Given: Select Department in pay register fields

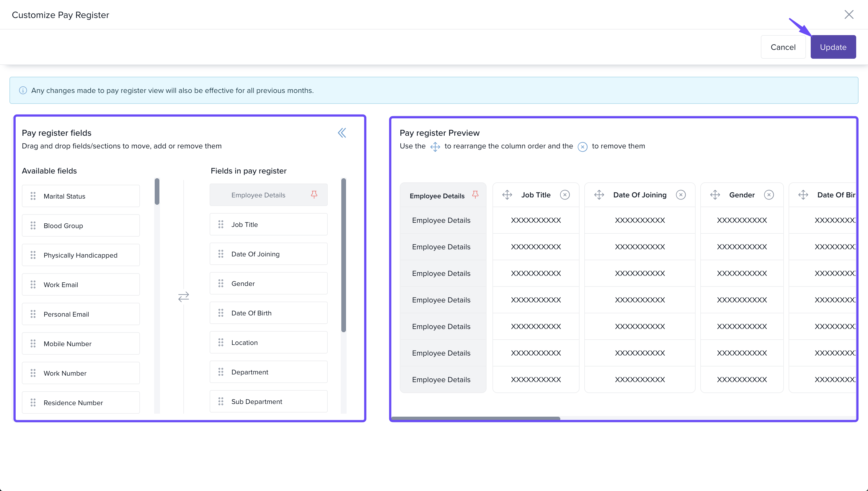Looking at the screenshot, I should point(268,372).
